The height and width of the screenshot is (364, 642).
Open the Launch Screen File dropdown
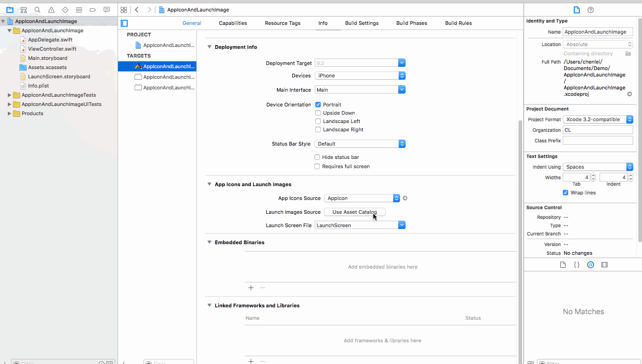pyautogui.click(x=402, y=225)
